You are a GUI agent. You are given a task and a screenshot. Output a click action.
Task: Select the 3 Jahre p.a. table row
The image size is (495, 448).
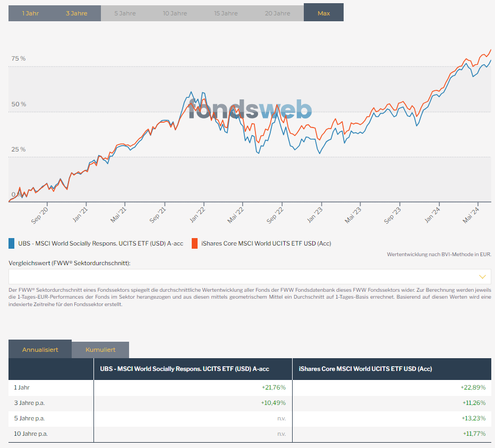point(29,403)
